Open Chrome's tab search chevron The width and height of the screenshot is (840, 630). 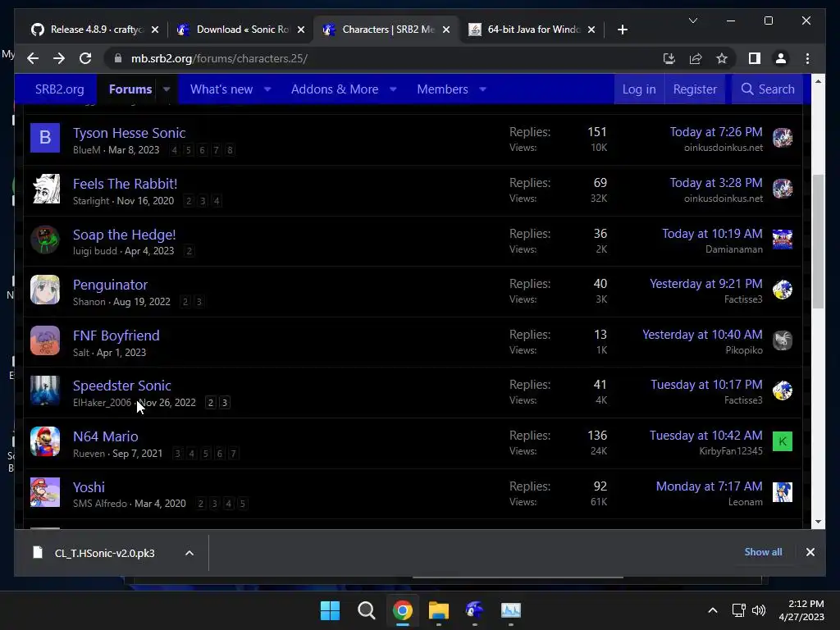692,21
